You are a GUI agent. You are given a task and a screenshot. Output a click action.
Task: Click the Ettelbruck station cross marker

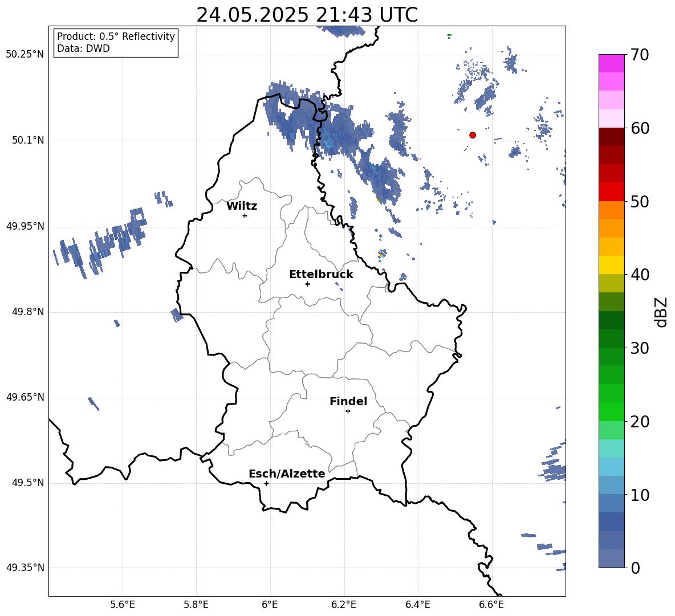pyautogui.click(x=307, y=284)
